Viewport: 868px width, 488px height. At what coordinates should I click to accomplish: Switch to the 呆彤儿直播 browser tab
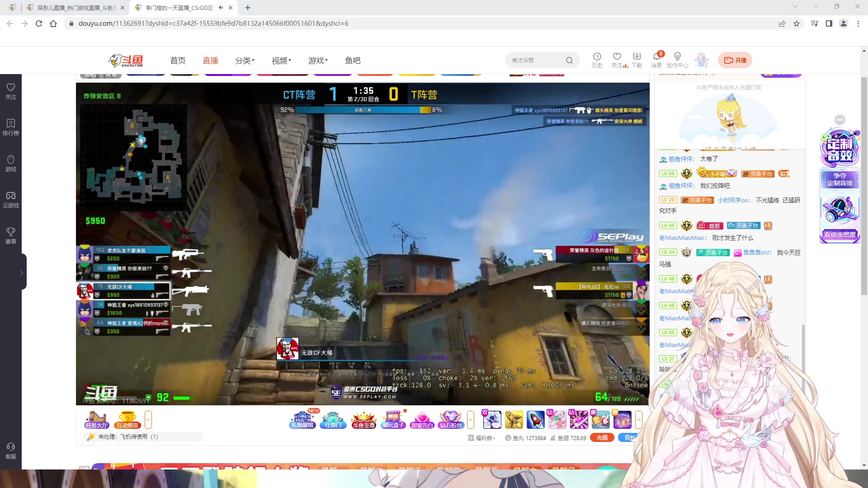coord(76,8)
